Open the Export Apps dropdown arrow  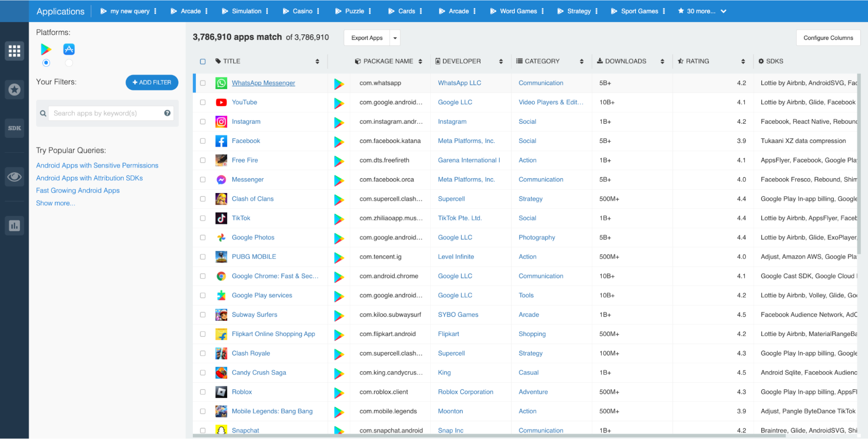[395, 38]
